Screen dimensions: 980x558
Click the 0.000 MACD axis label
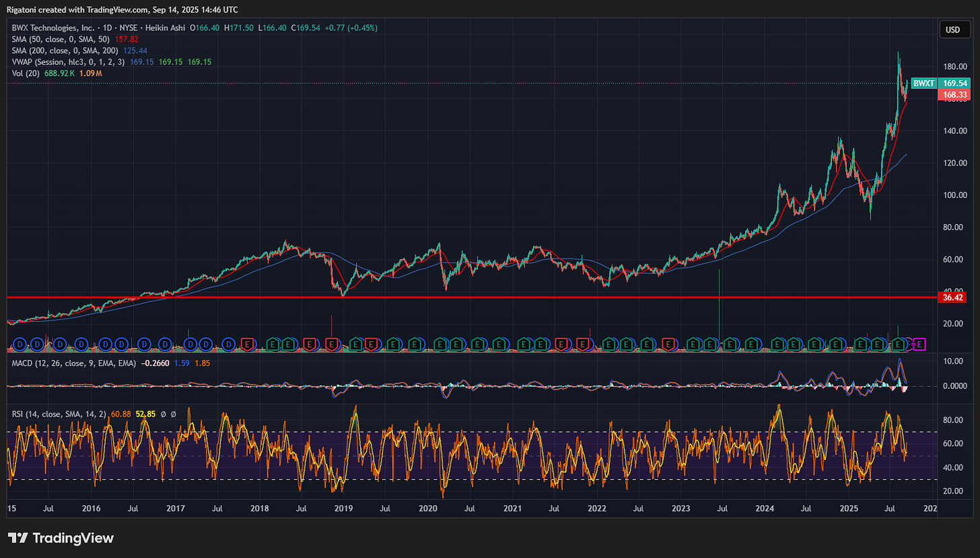[954, 386]
